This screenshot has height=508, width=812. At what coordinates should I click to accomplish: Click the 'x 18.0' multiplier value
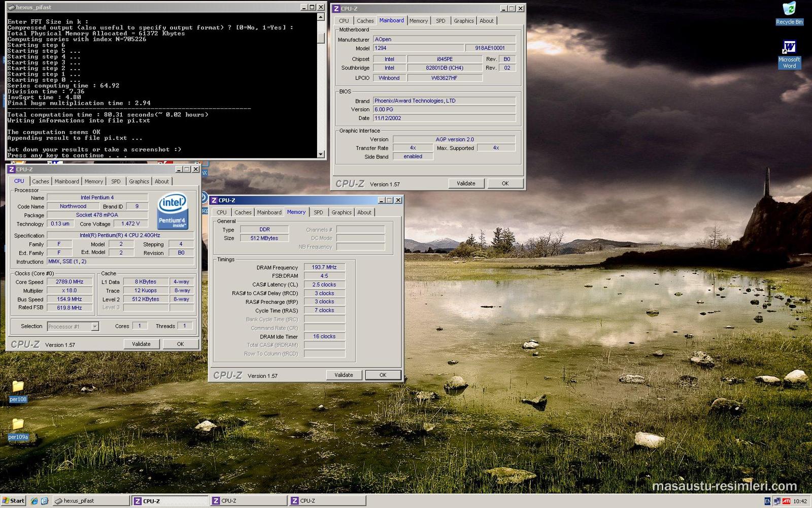click(x=70, y=291)
